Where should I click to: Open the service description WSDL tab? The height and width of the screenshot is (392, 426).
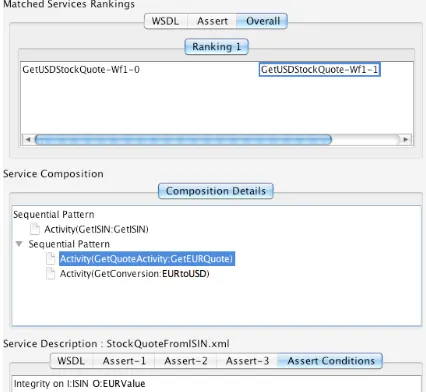click(71, 361)
